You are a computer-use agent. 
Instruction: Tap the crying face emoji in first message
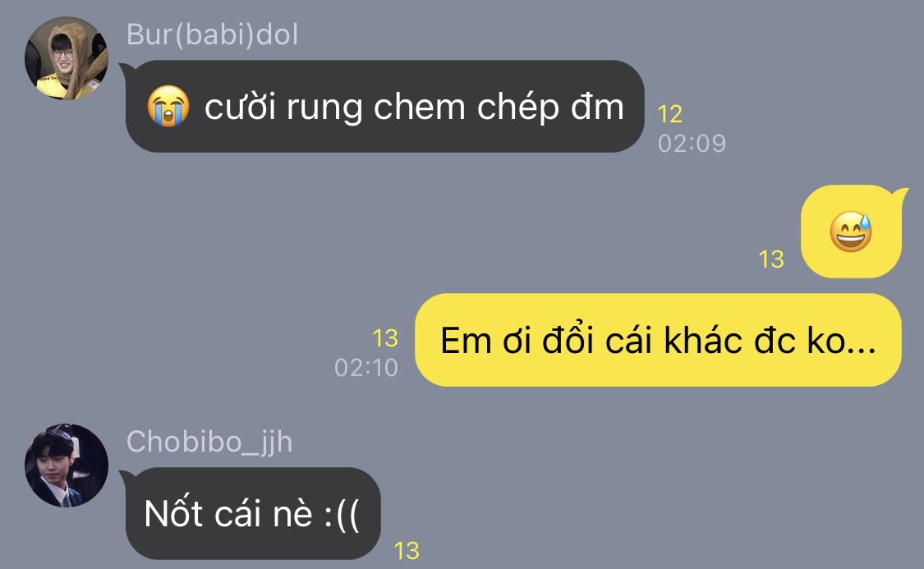(x=168, y=106)
